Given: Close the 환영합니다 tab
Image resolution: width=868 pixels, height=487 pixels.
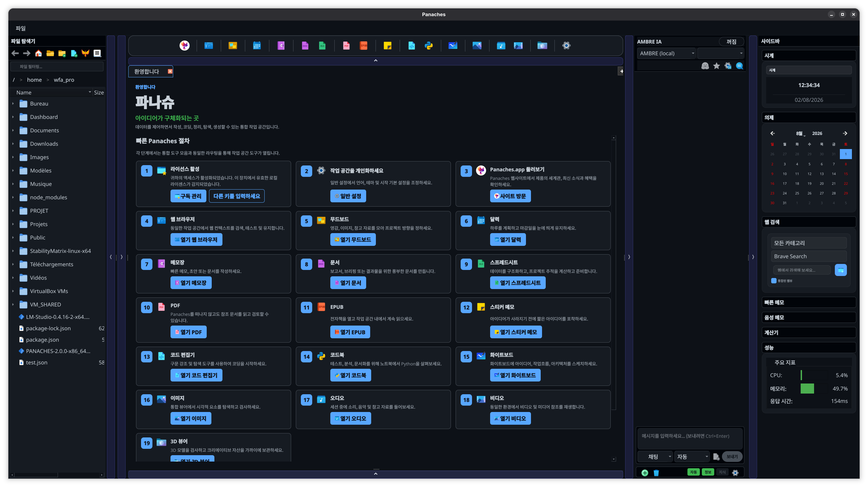Looking at the screenshot, I should (x=170, y=71).
